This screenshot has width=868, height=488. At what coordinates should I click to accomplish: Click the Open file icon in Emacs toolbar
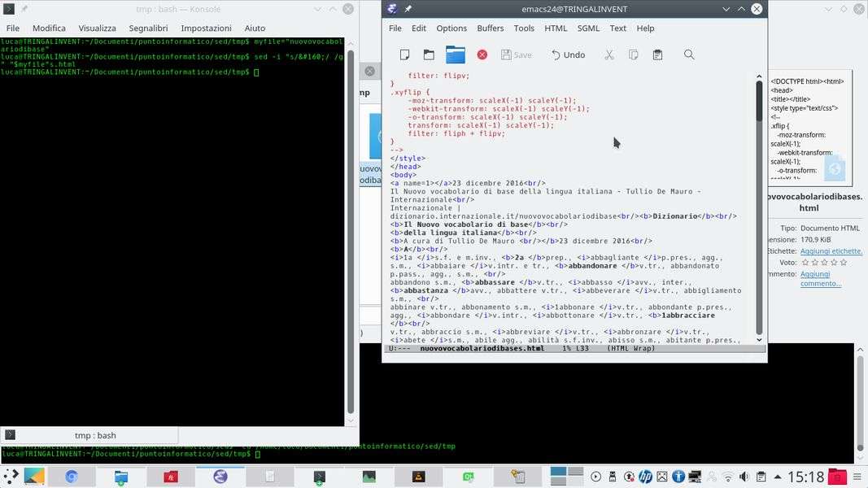pyautogui.click(x=429, y=54)
